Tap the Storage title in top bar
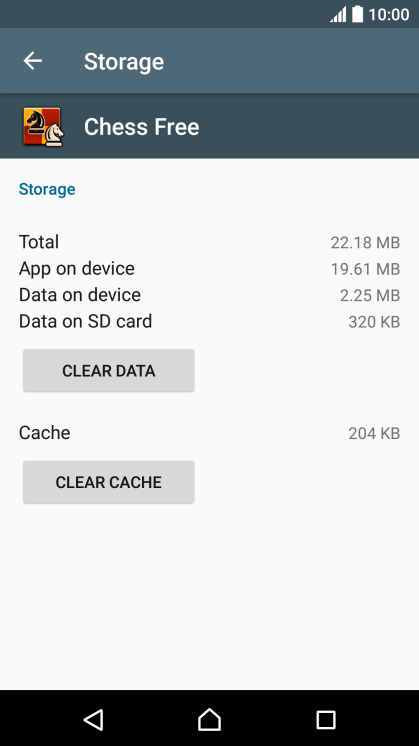419x746 pixels. [124, 62]
